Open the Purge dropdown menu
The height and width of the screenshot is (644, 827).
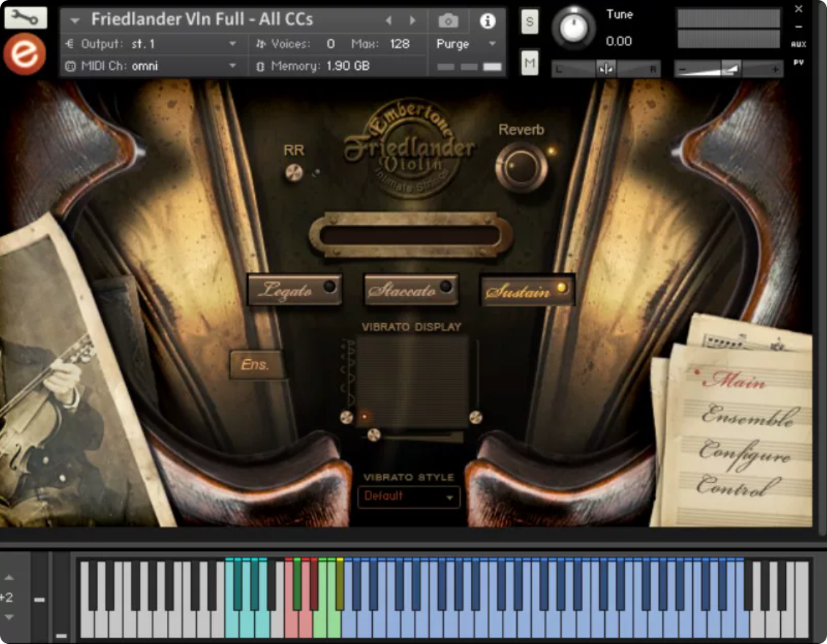[467, 44]
